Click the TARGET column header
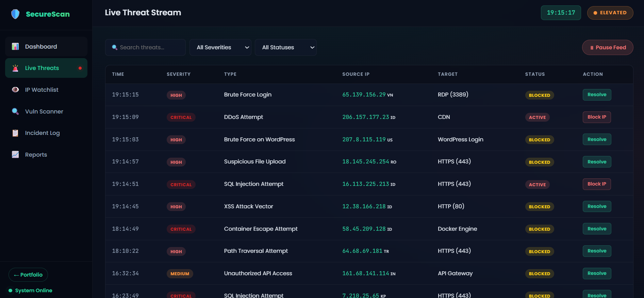The image size is (644, 298). click(x=448, y=74)
